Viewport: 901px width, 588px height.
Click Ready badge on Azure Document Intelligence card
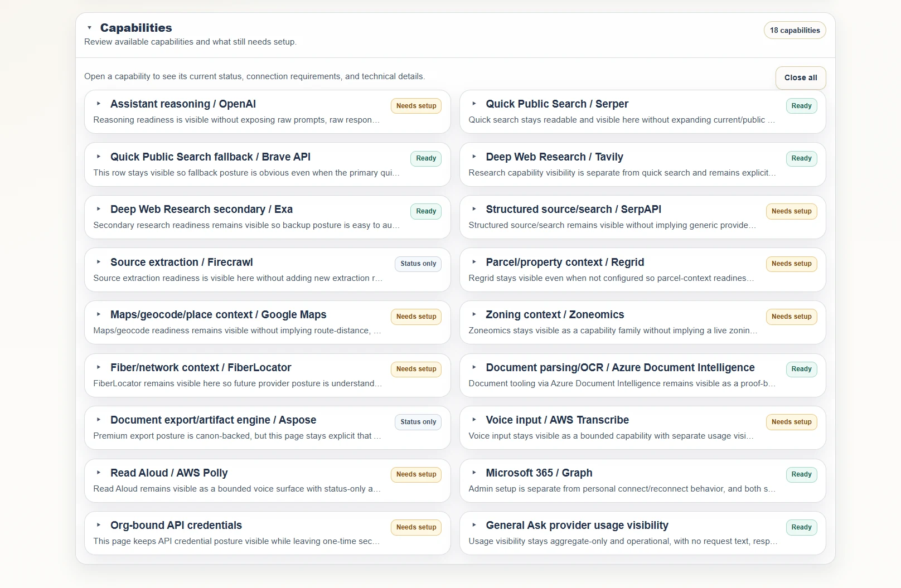(801, 369)
